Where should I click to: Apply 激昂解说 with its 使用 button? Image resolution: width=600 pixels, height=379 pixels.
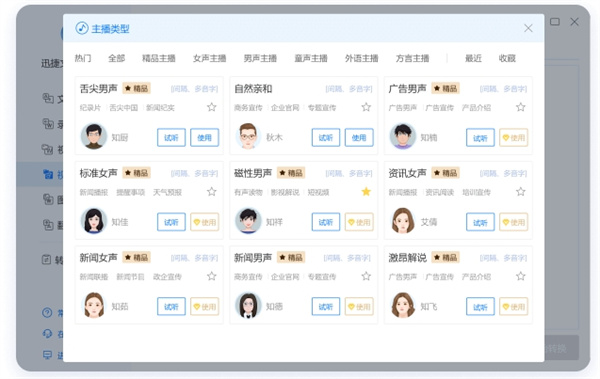(514, 307)
